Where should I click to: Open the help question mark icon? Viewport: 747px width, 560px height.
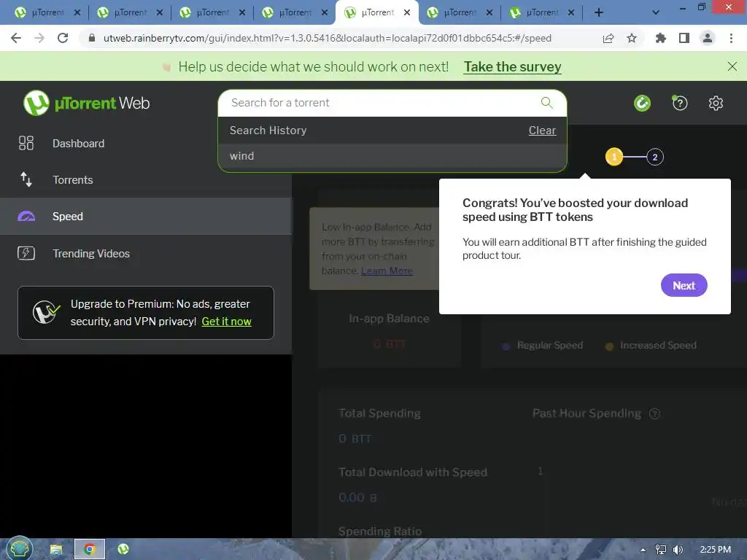pos(680,103)
